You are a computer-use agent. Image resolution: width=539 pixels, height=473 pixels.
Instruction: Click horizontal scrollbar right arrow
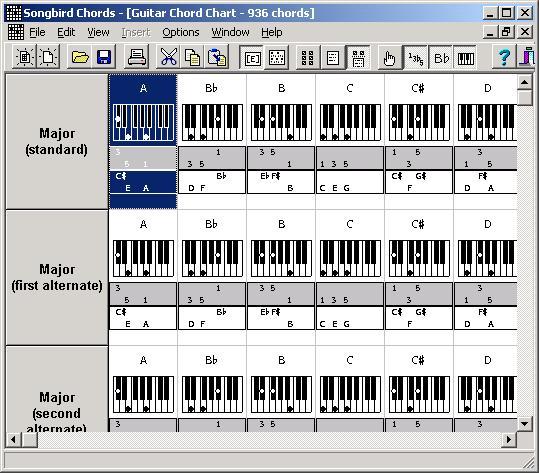pyautogui.click(x=509, y=440)
